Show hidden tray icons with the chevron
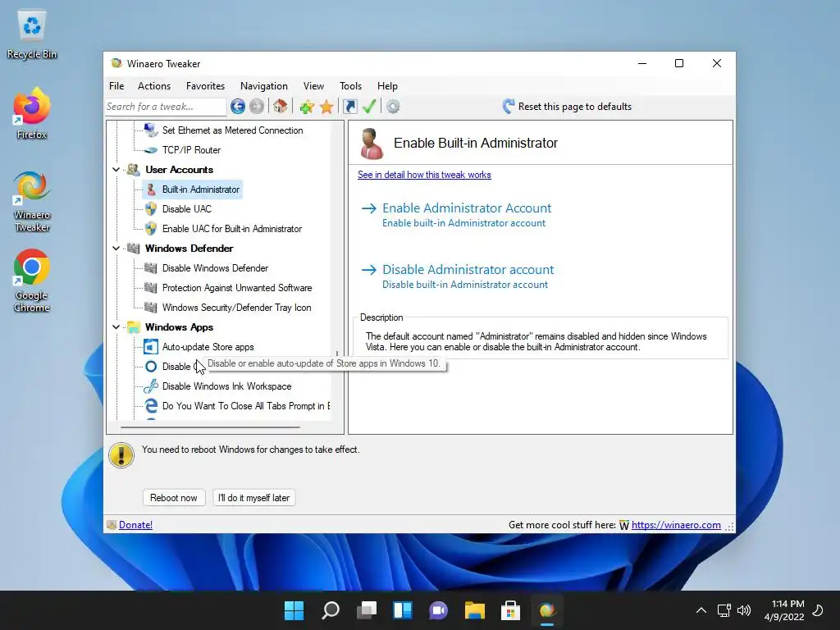Screen dimensions: 840x630 pos(701,610)
